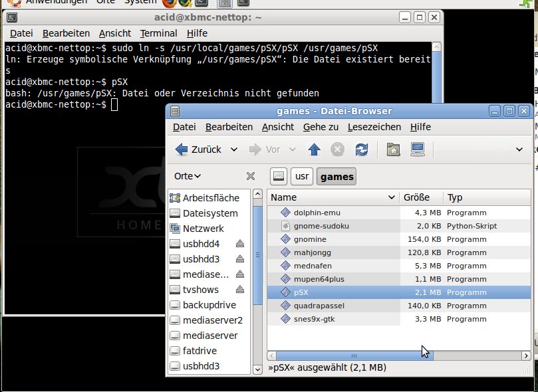
Task: Click the disabled Stop loading icon
Action: (337, 149)
